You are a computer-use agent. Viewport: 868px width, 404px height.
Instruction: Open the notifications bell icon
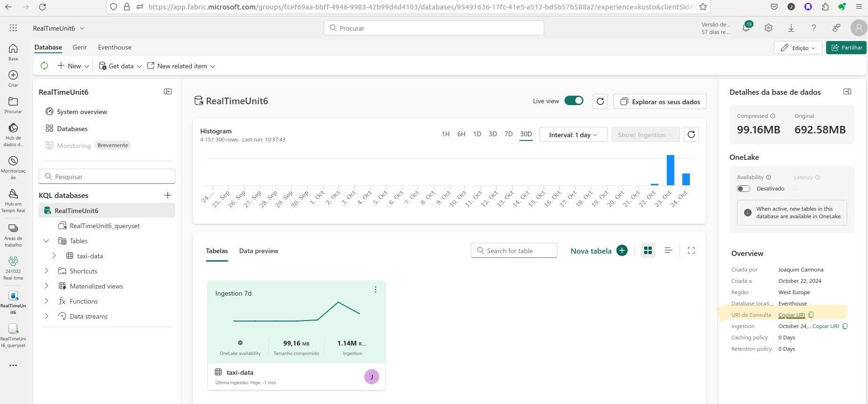[746, 28]
